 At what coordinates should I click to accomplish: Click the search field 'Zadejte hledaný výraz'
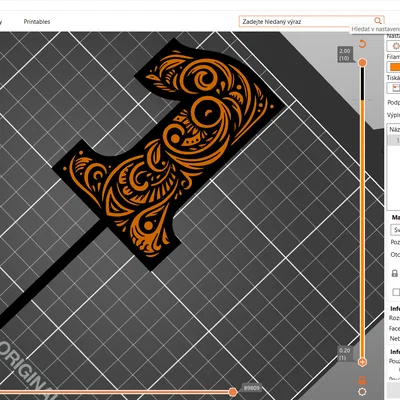pyautogui.click(x=311, y=21)
